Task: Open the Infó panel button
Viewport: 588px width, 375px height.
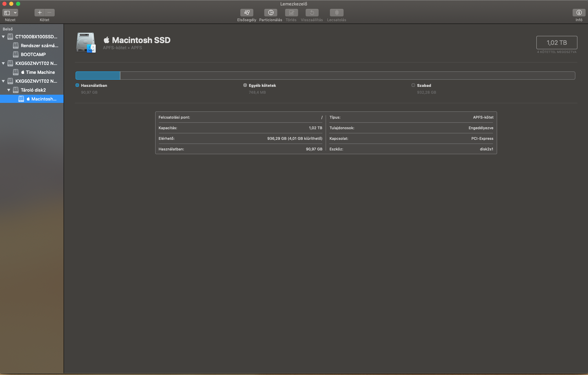Action: (x=579, y=13)
